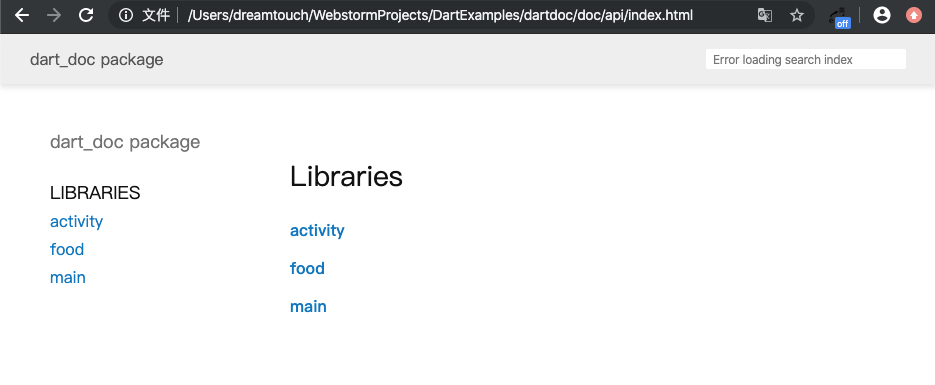This screenshot has height=385, width=935.
Task: Click the red browser update arrow icon
Action: [914, 15]
